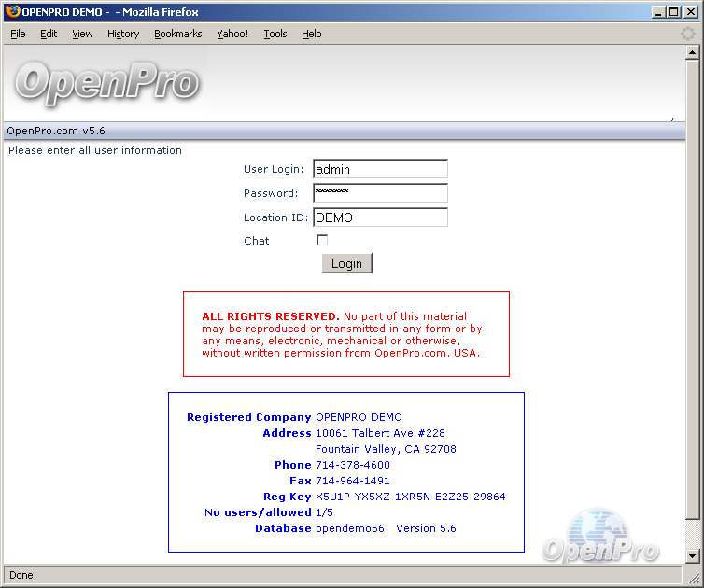
Task: Enable the Chat checkbox
Action: [322, 241]
